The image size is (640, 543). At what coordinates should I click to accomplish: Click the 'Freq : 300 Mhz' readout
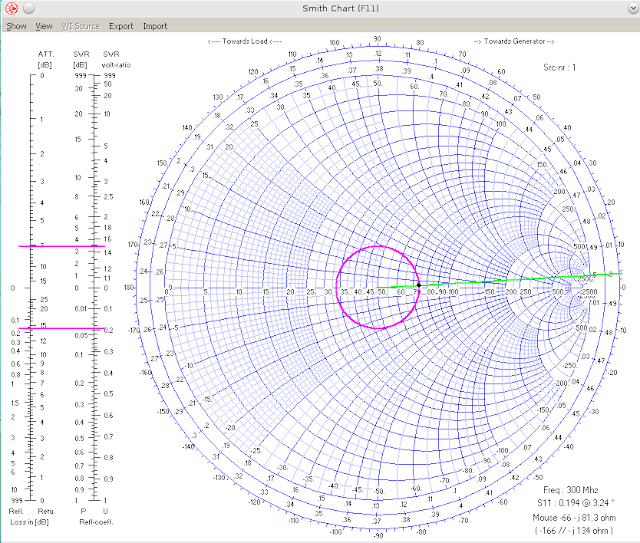coord(571,490)
